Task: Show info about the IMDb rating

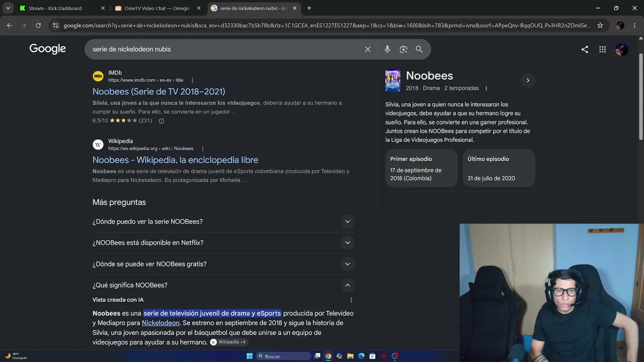Action: click(x=162, y=121)
